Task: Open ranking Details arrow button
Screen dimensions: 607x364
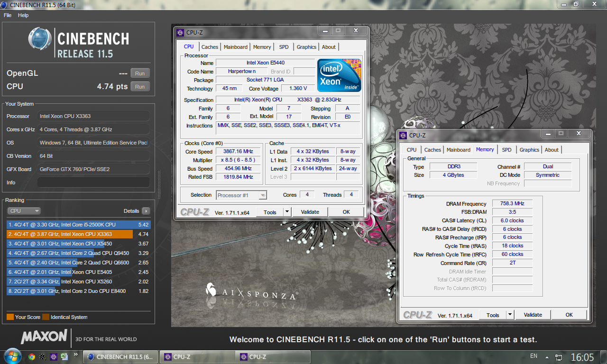Action: (x=146, y=211)
